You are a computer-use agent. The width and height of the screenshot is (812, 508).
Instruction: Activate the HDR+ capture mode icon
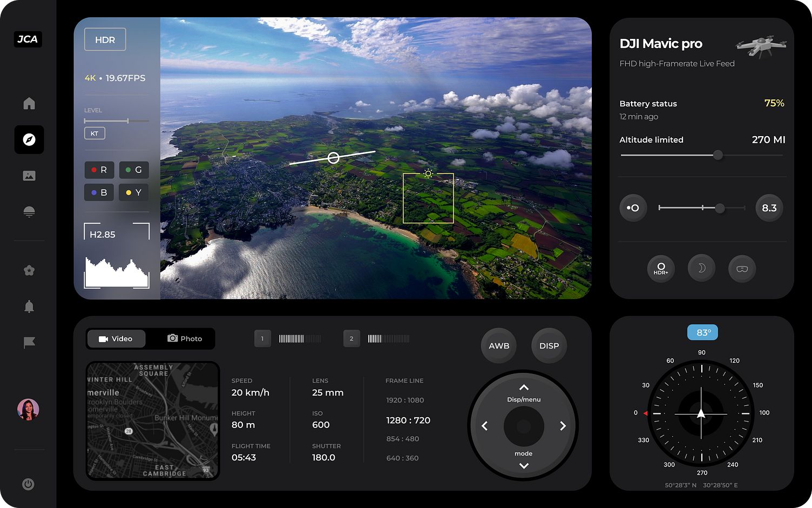[661, 268]
